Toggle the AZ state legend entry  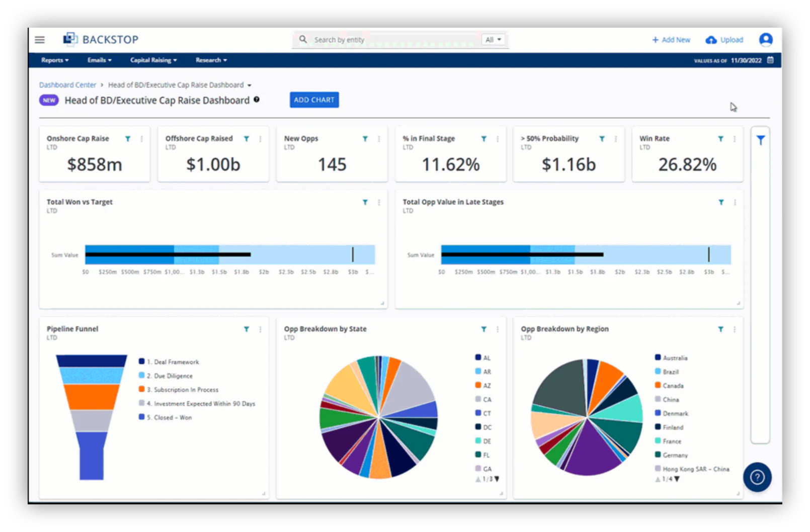(x=483, y=386)
